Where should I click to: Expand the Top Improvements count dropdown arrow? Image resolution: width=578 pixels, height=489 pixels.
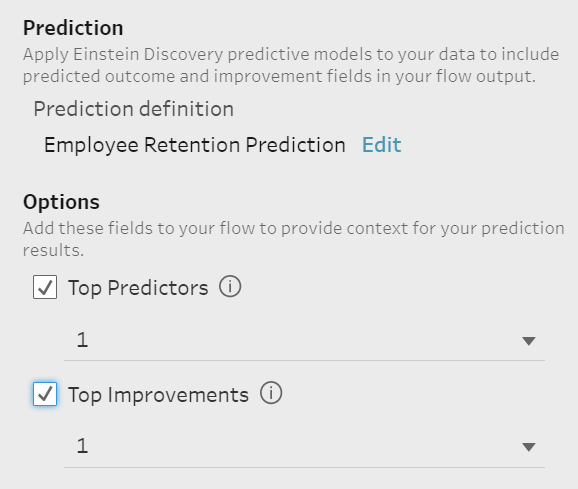[529, 447]
